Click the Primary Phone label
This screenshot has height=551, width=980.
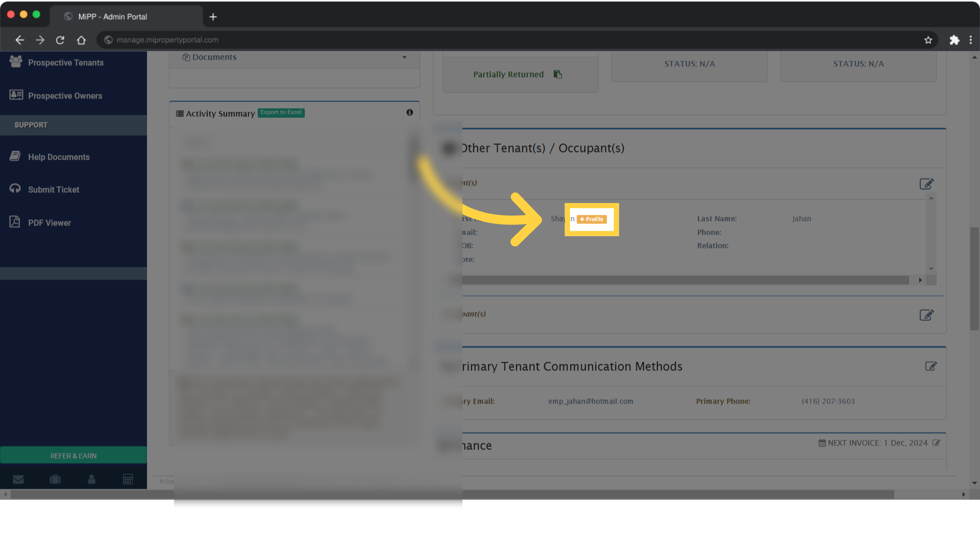(723, 402)
